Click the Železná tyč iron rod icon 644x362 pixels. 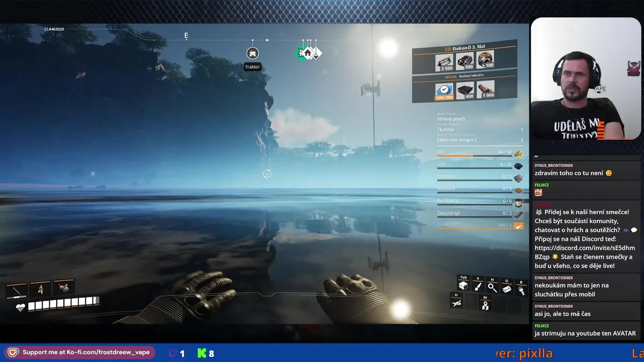coord(518,214)
